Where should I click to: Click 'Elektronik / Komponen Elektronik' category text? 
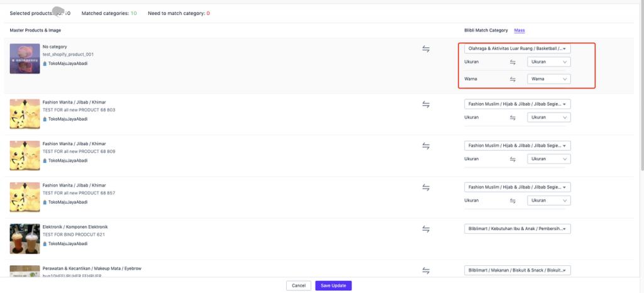coord(75,227)
